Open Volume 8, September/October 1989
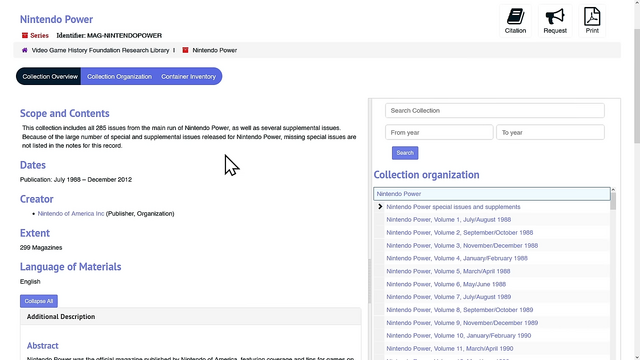 click(x=460, y=310)
